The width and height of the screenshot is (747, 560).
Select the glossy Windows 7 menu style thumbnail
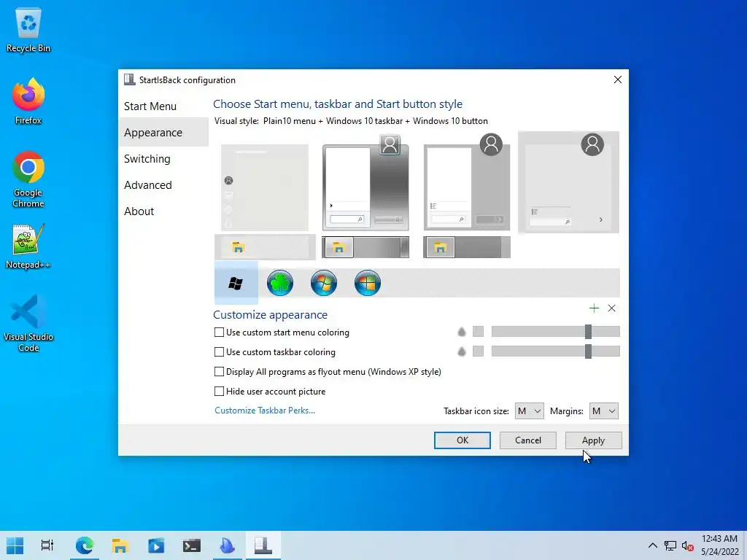click(x=365, y=183)
